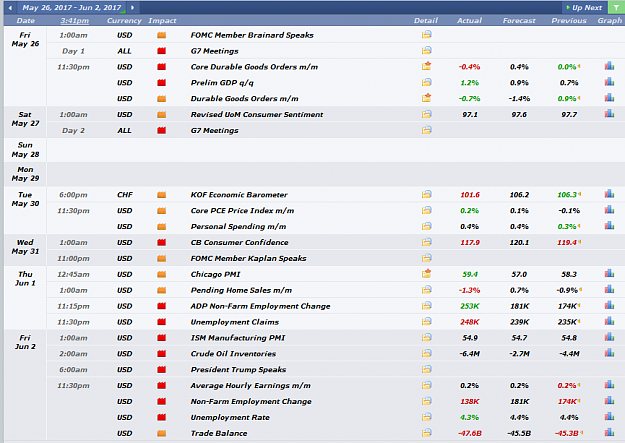
Task: Show graph for Unemployment Rate
Action: [609, 417]
